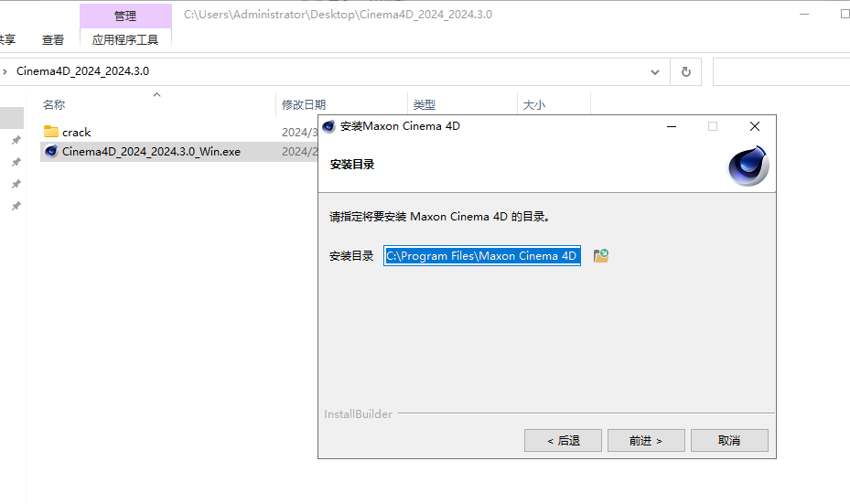850x504 pixels.
Task: Select the crack folder in file list
Action: [x=76, y=133]
